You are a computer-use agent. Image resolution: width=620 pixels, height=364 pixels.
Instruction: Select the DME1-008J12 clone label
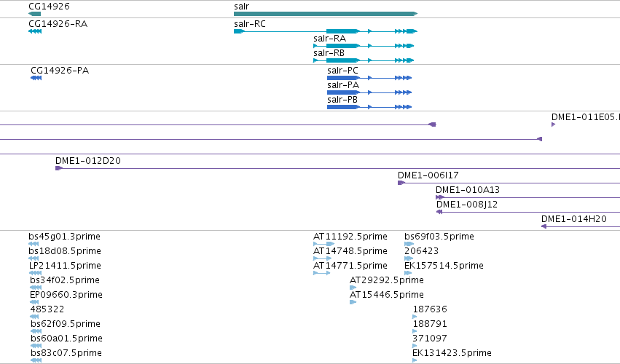(467, 205)
